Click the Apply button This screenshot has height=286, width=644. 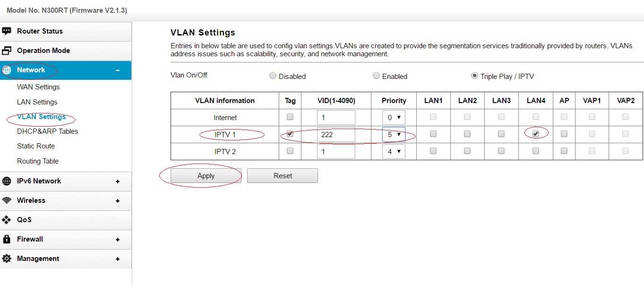pyautogui.click(x=206, y=175)
